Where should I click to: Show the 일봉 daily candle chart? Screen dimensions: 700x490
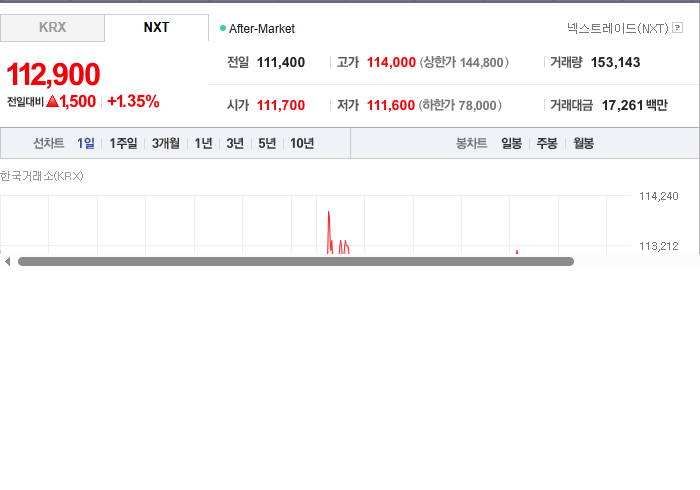tap(511, 143)
